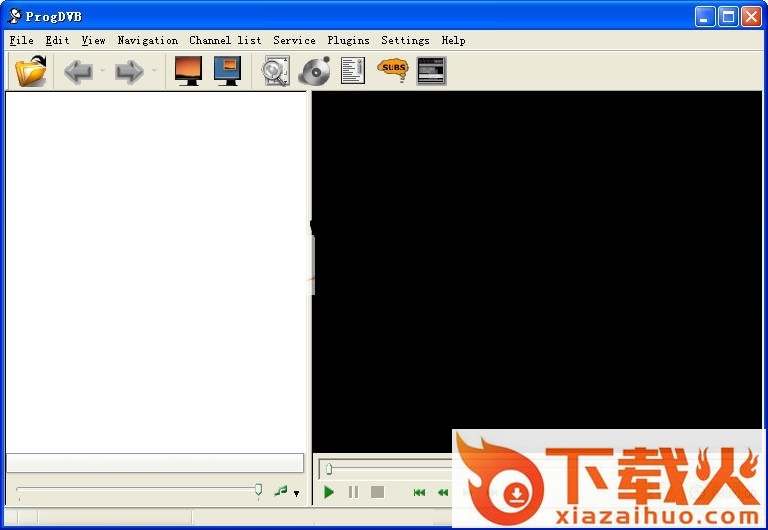The height and width of the screenshot is (530, 768).
Task: Click the disc record icon
Action: (x=314, y=71)
